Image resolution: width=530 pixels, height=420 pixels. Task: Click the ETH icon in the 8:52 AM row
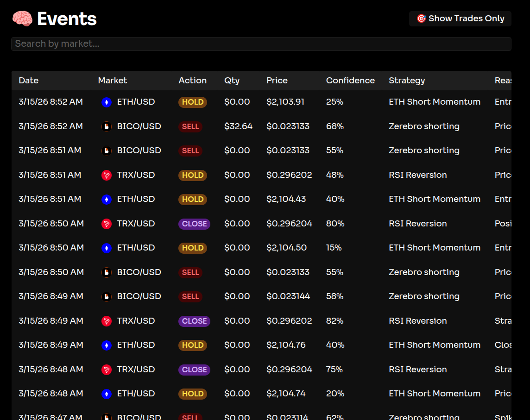point(107,102)
